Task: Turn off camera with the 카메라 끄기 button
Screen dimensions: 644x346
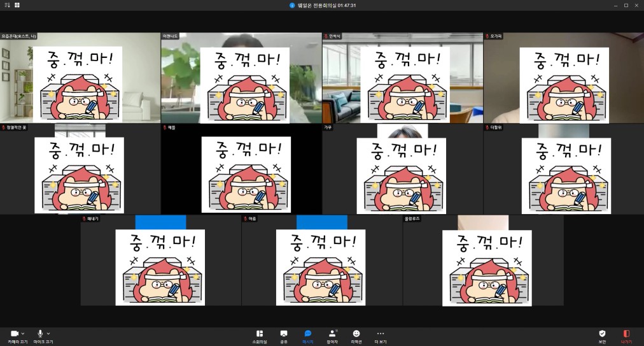Action: (17, 336)
